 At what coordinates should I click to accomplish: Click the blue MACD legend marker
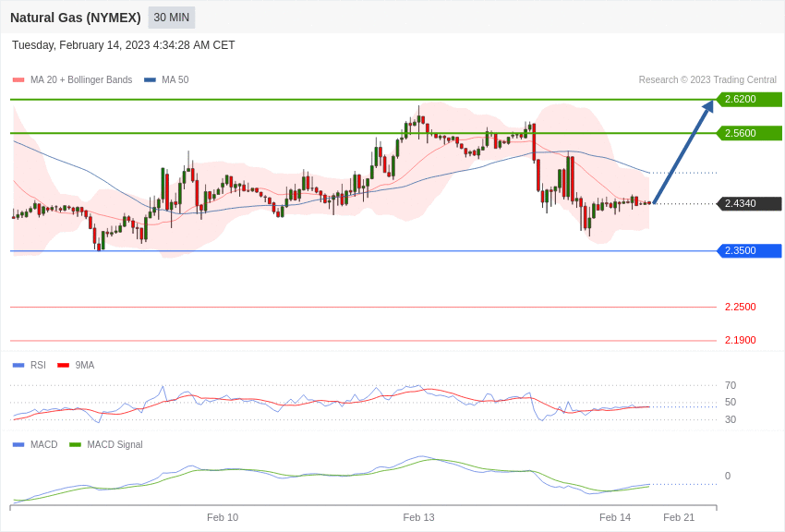(x=18, y=445)
